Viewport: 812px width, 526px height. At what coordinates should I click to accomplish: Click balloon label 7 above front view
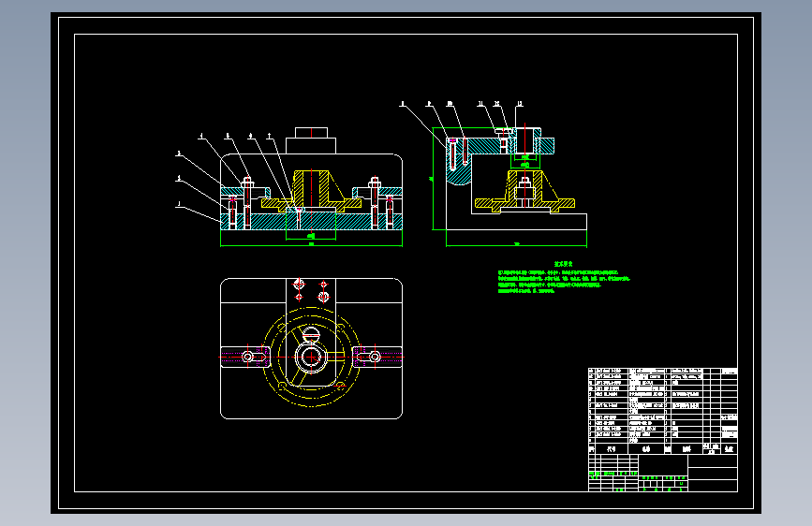pyautogui.click(x=270, y=136)
